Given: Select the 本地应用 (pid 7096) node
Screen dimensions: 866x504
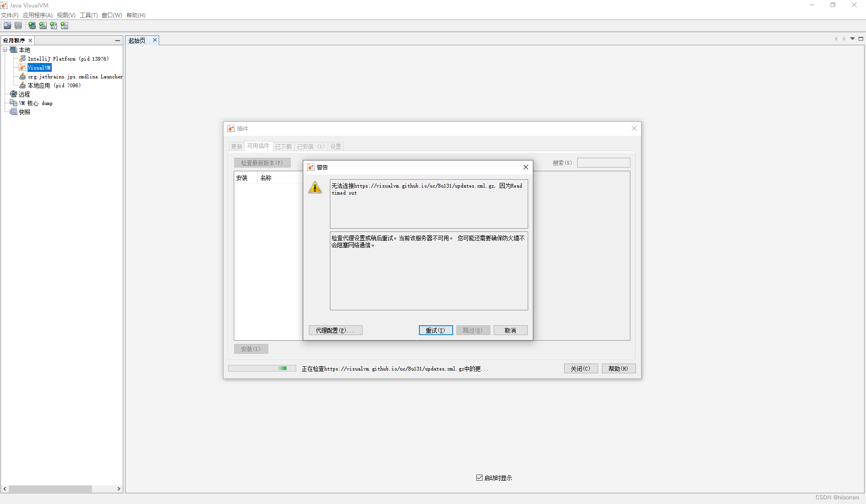Looking at the screenshot, I should click(54, 85).
